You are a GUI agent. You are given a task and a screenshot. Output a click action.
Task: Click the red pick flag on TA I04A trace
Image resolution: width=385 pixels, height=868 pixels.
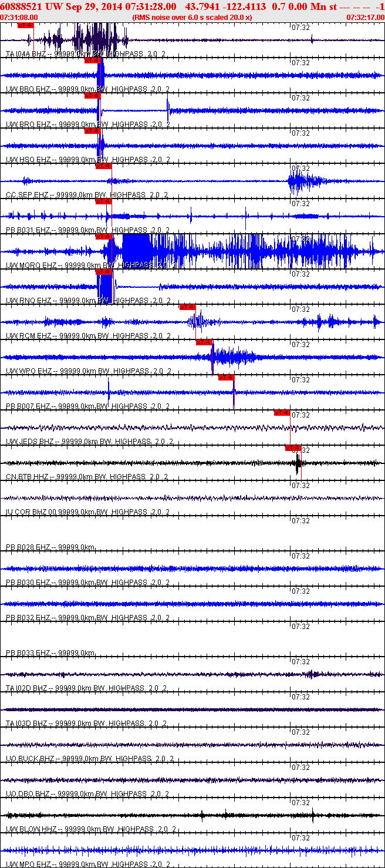25,25
